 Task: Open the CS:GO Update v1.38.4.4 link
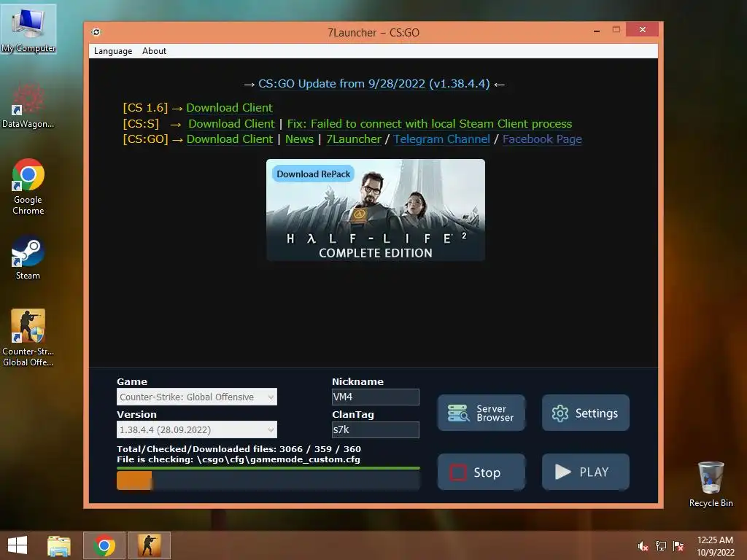pyautogui.click(x=374, y=84)
